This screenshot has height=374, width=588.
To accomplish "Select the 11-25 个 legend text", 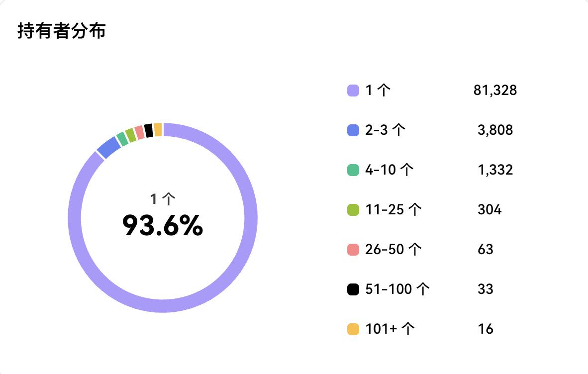I will pos(393,210).
